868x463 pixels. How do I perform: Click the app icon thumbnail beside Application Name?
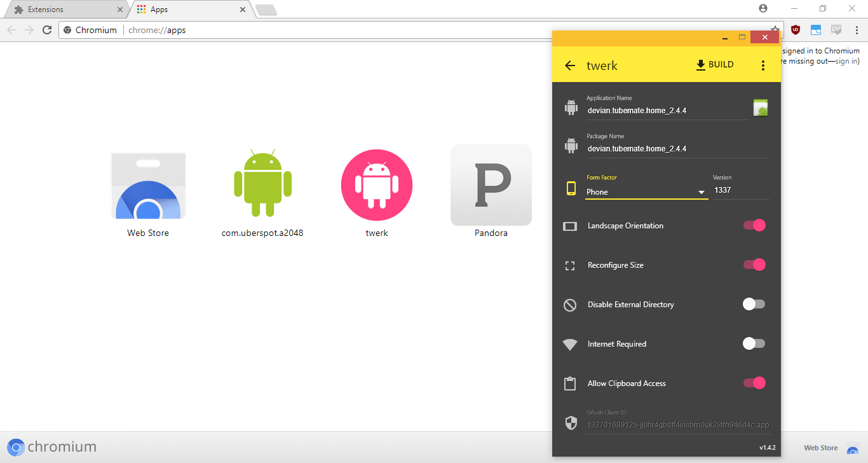point(761,108)
